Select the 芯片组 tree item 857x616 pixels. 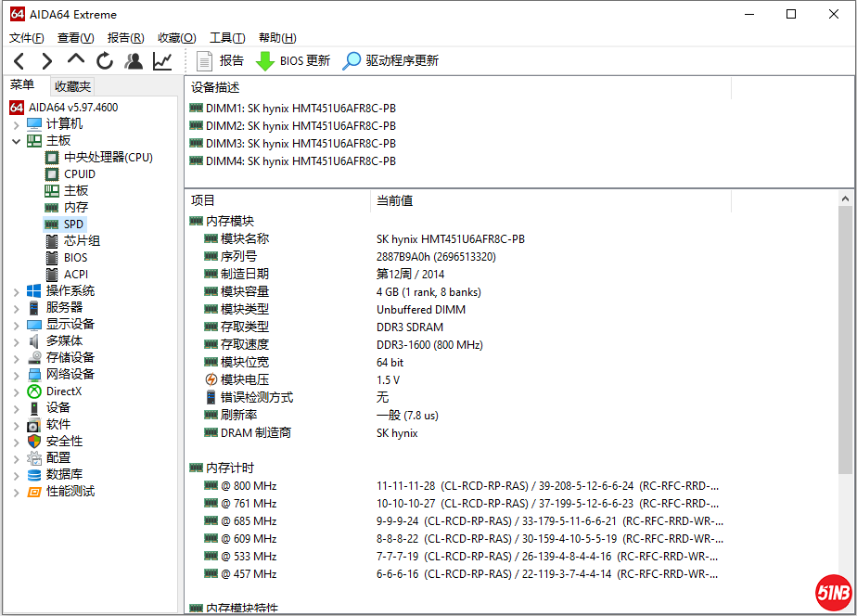click(x=82, y=241)
